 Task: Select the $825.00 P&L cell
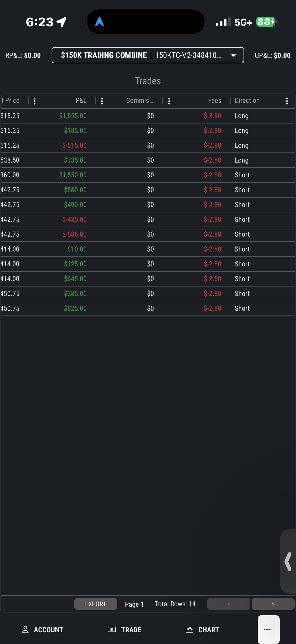75,308
